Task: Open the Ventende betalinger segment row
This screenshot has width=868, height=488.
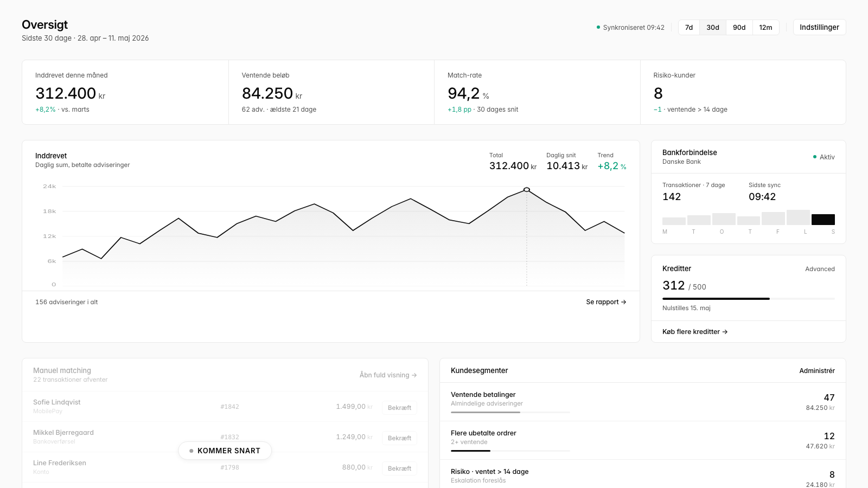Action: click(643, 402)
